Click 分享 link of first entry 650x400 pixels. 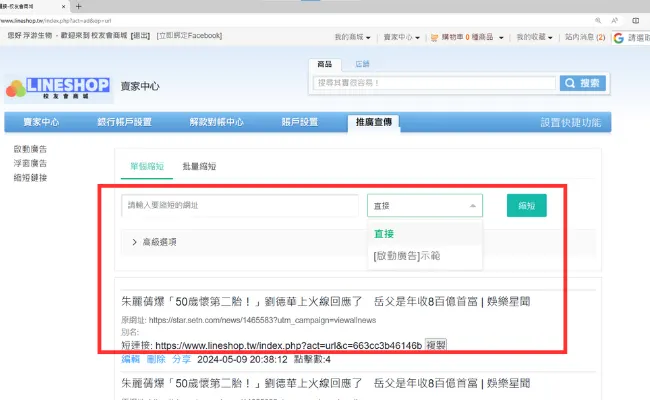tap(182, 359)
